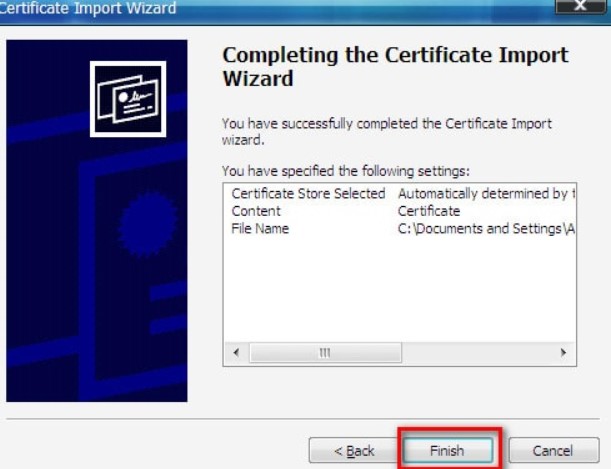Image resolution: width=611 pixels, height=469 pixels.
Task: Click the 'You have specified the following settings' label
Action: 346,171
